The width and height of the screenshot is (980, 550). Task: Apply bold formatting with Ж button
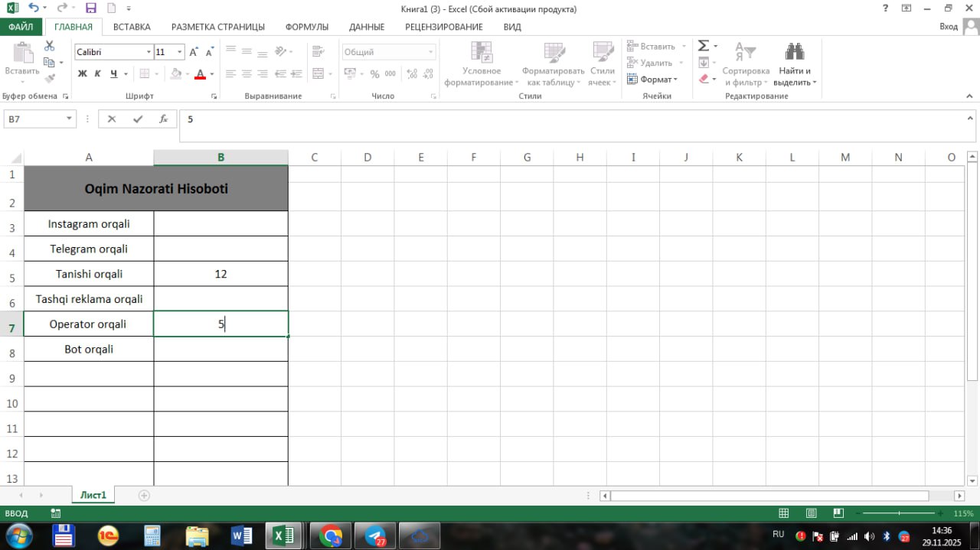(x=83, y=74)
